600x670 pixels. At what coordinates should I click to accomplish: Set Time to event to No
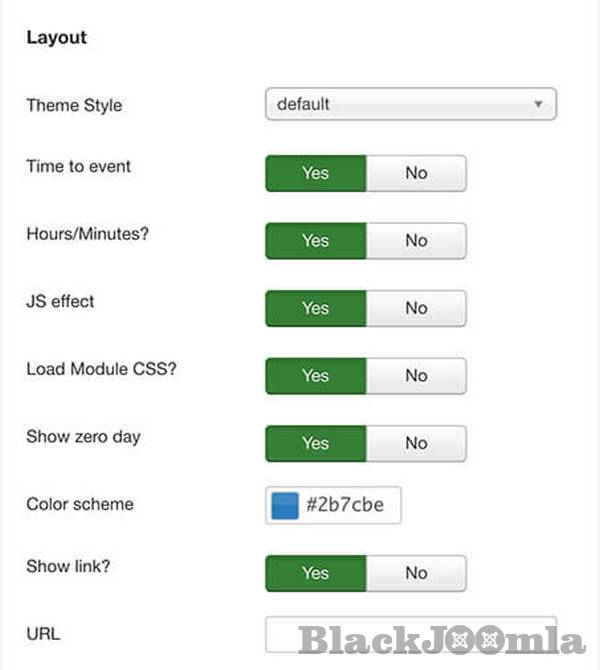pyautogui.click(x=416, y=173)
